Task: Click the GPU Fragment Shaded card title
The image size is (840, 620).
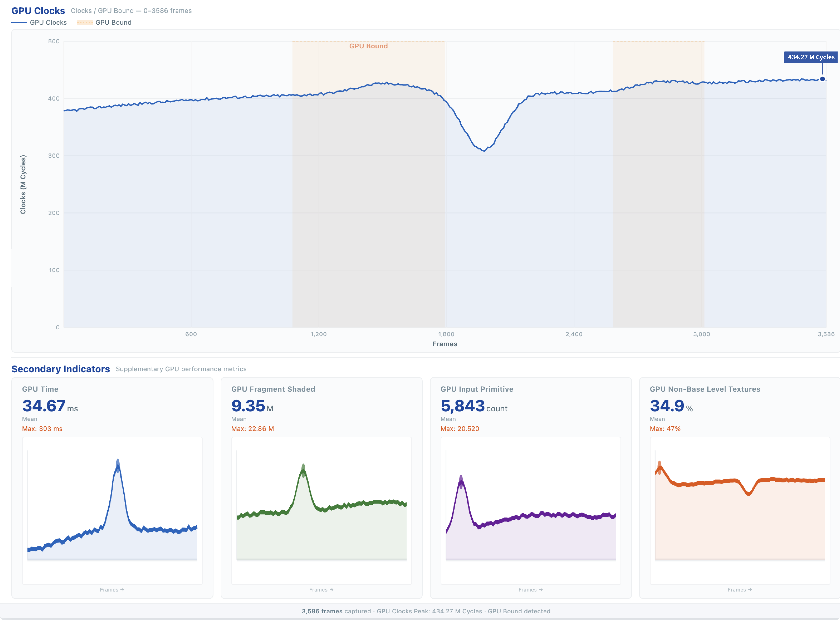Action: pyautogui.click(x=273, y=389)
